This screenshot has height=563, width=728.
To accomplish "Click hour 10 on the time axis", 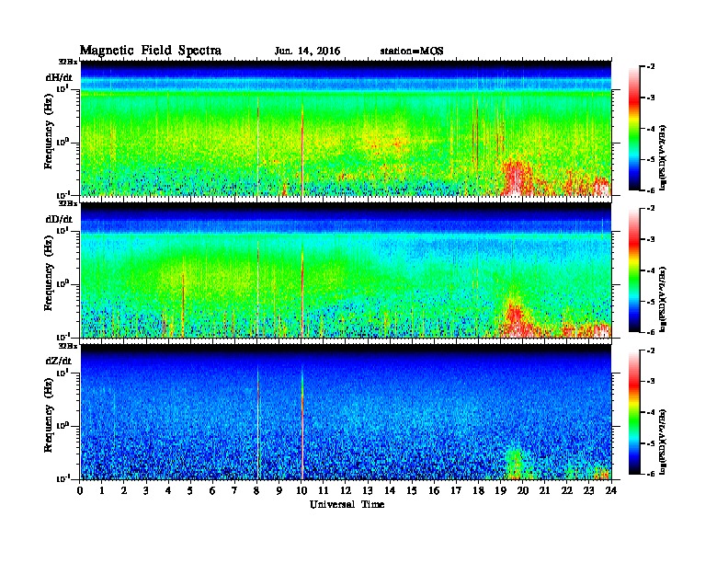I will [301, 491].
